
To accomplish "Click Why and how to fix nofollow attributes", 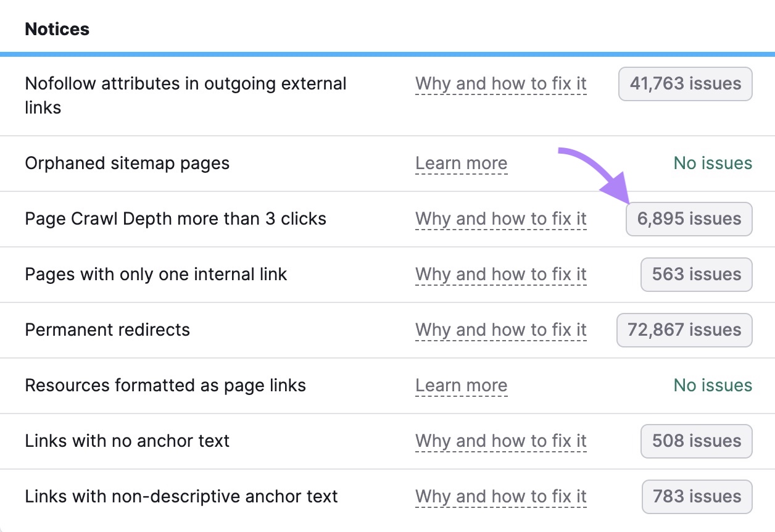I will coord(501,83).
